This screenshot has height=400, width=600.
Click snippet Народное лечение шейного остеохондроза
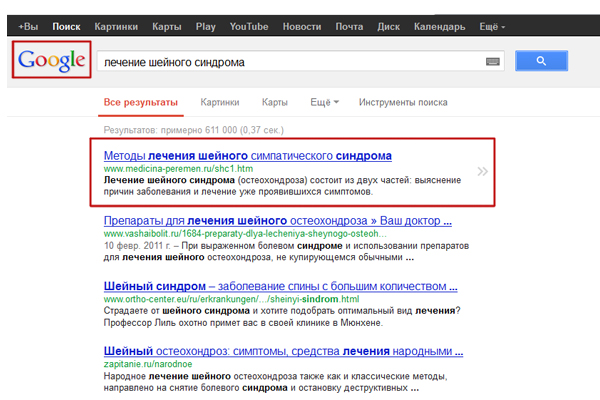point(275,382)
